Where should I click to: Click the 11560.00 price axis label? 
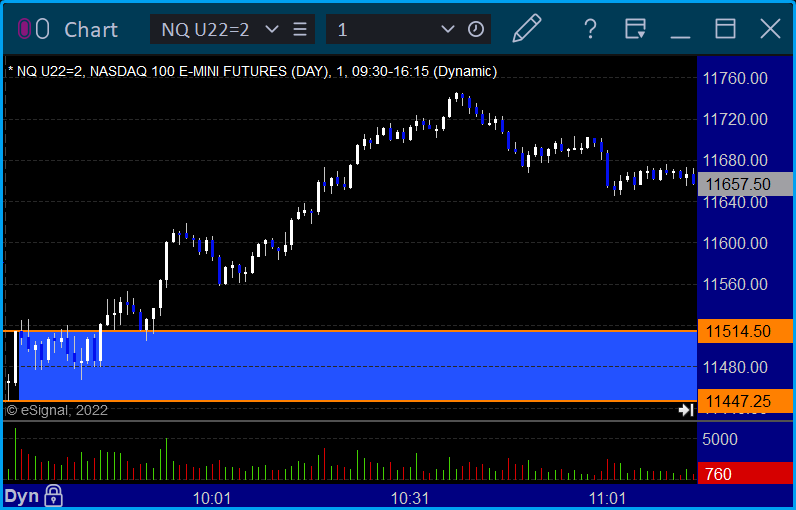point(735,284)
